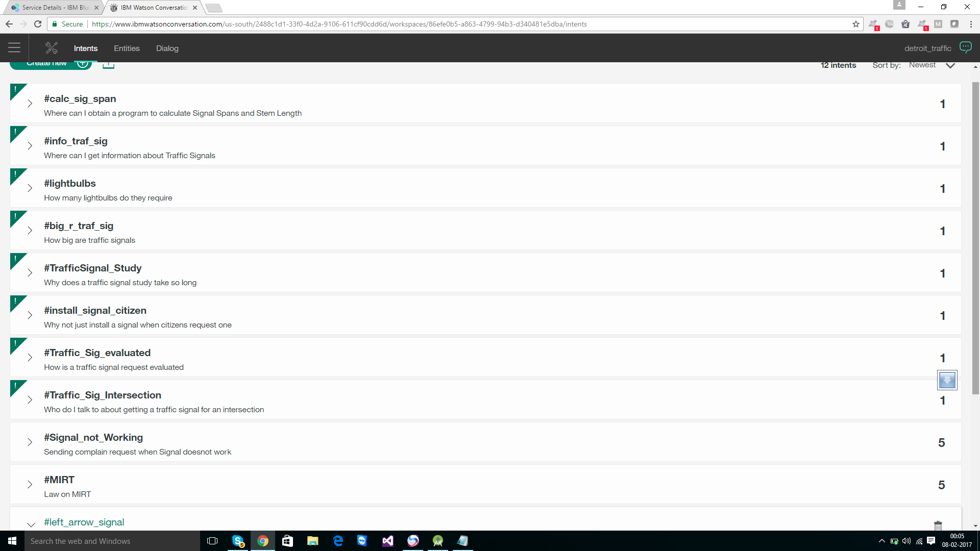The height and width of the screenshot is (551, 980).
Task: Open File Explorer from the taskbar
Action: coord(312,541)
